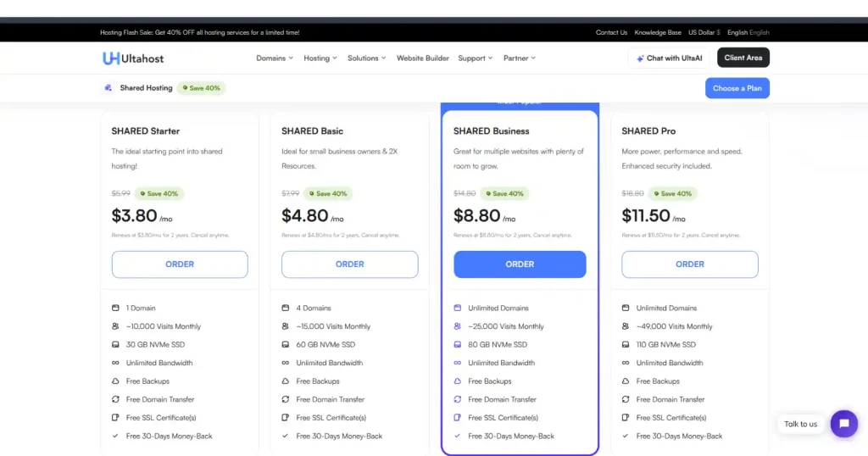Click the visitors icon beside ~15,000 Visits Monthly
868x456 pixels.
[x=285, y=326]
